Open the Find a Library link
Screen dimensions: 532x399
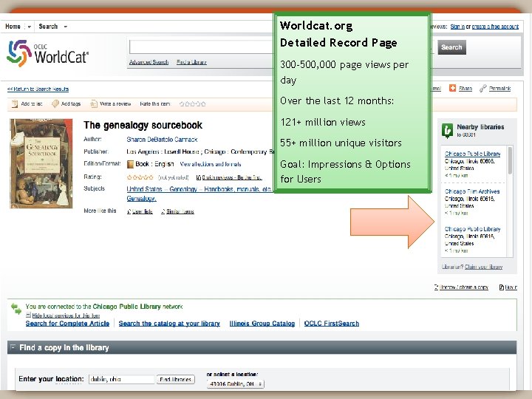(191, 62)
